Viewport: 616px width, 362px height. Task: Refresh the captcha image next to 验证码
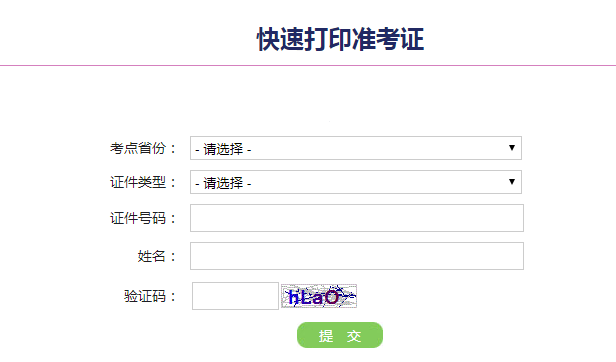tap(319, 296)
